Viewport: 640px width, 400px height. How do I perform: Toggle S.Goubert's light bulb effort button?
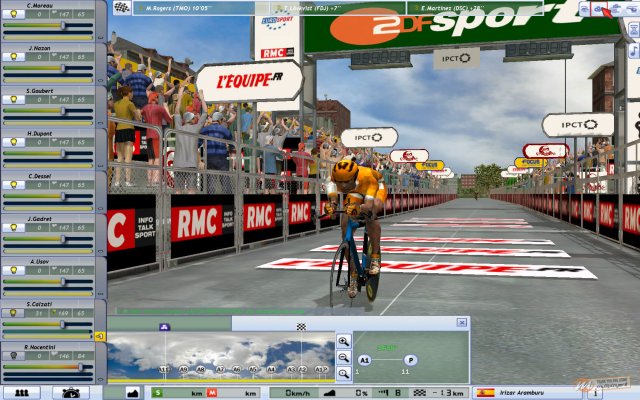14,100
